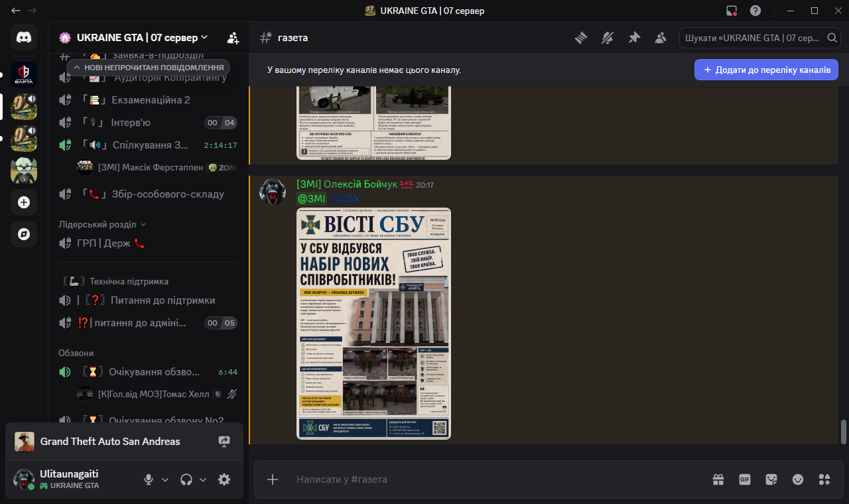Go back with the left arrow
The height and width of the screenshot is (504, 849).
(16, 11)
